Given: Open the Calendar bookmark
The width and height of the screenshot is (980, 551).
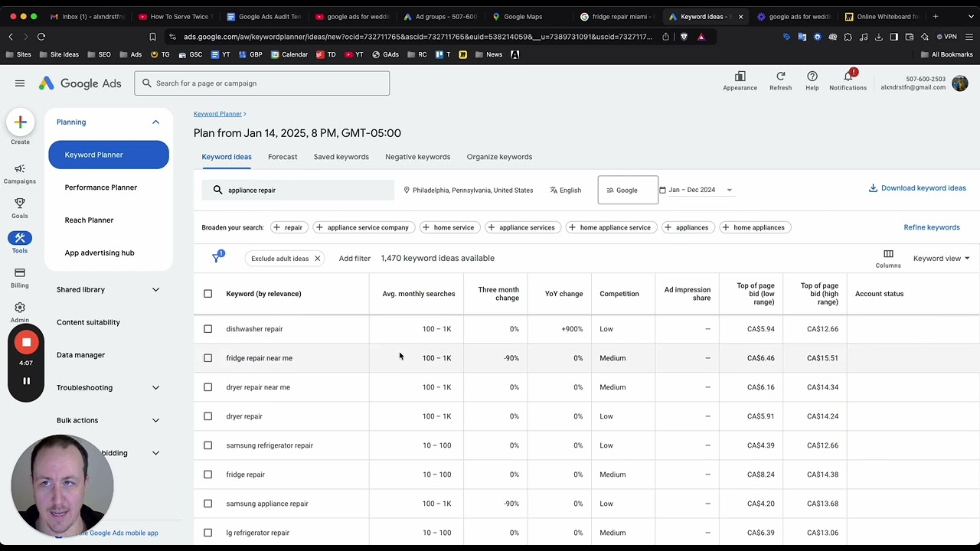Looking at the screenshot, I should click(x=289, y=54).
